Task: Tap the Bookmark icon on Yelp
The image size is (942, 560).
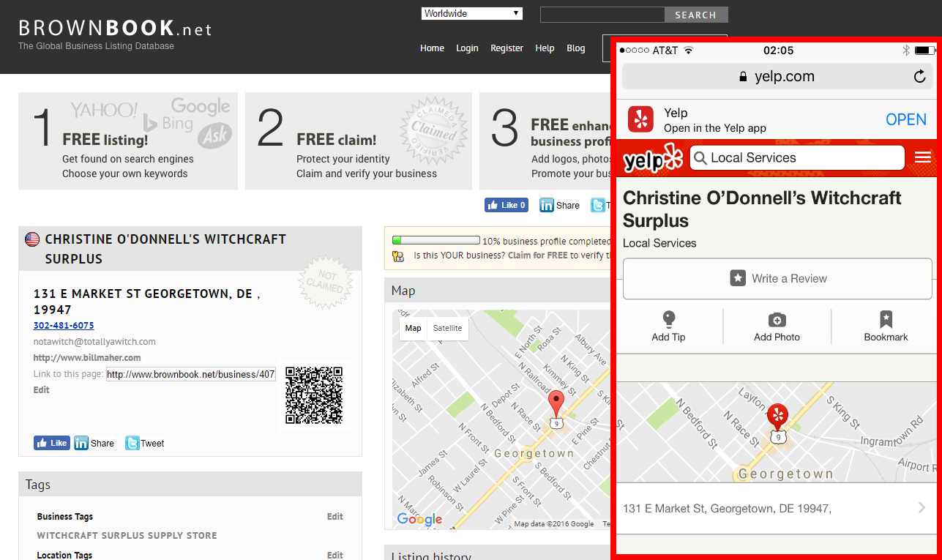Action: 886,319
